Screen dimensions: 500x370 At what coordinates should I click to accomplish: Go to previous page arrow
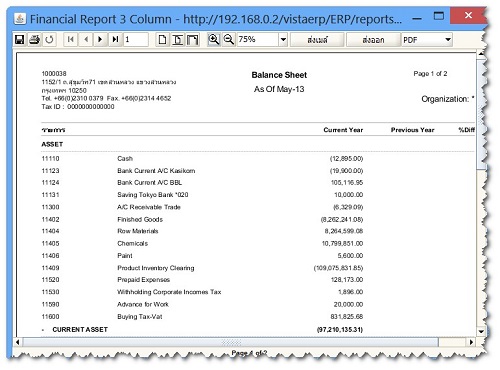point(86,40)
